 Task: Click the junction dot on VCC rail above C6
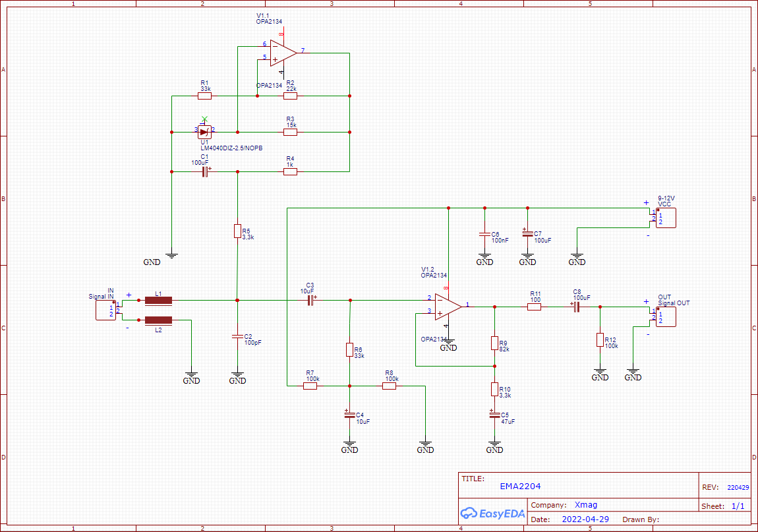click(485, 208)
